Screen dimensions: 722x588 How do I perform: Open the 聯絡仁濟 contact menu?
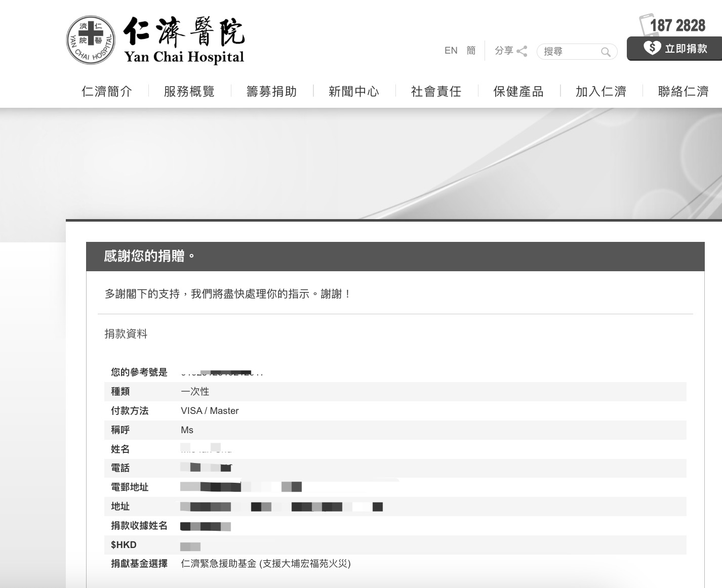(683, 92)
